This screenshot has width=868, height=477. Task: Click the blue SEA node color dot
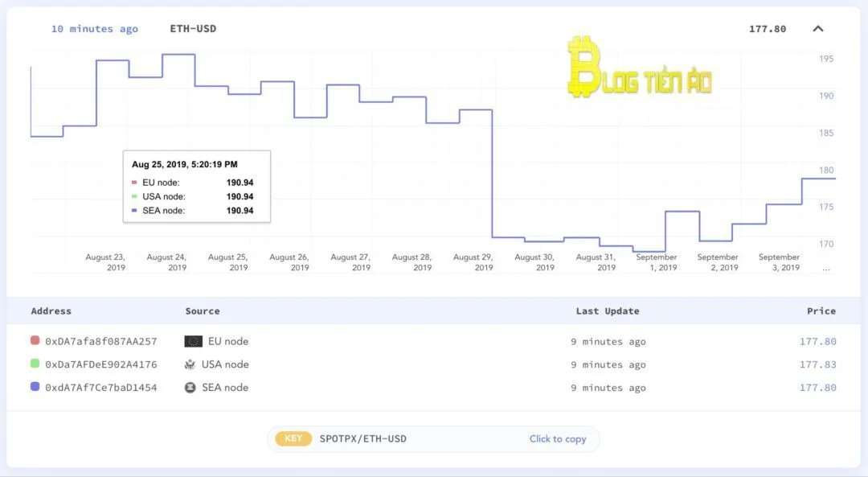pyautogui.click(x=35, y=388)
